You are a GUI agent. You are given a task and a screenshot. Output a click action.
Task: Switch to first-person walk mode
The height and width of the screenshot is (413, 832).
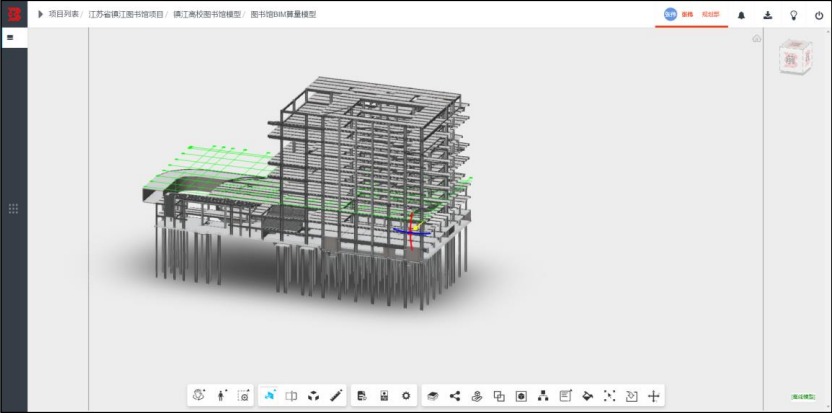pos(221,395)
